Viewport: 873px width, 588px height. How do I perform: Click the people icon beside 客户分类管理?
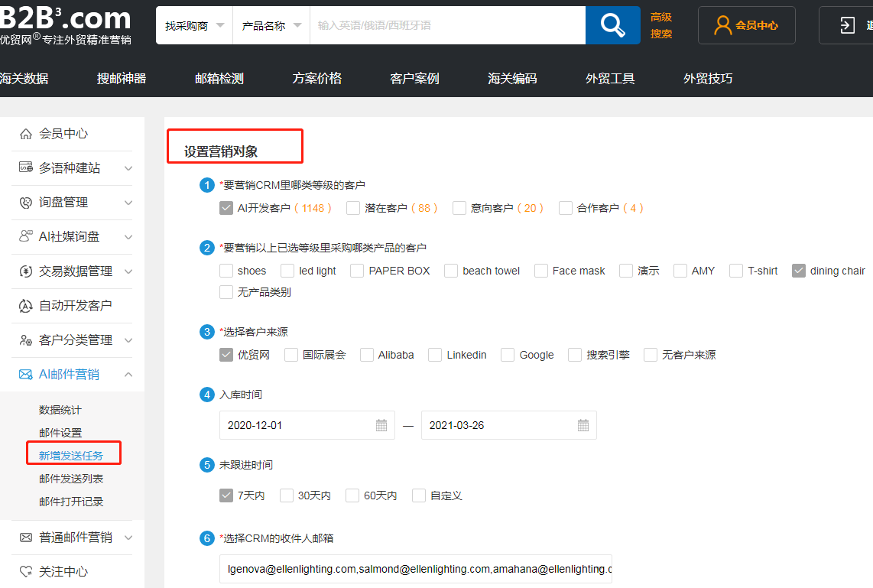pos(26,340)
